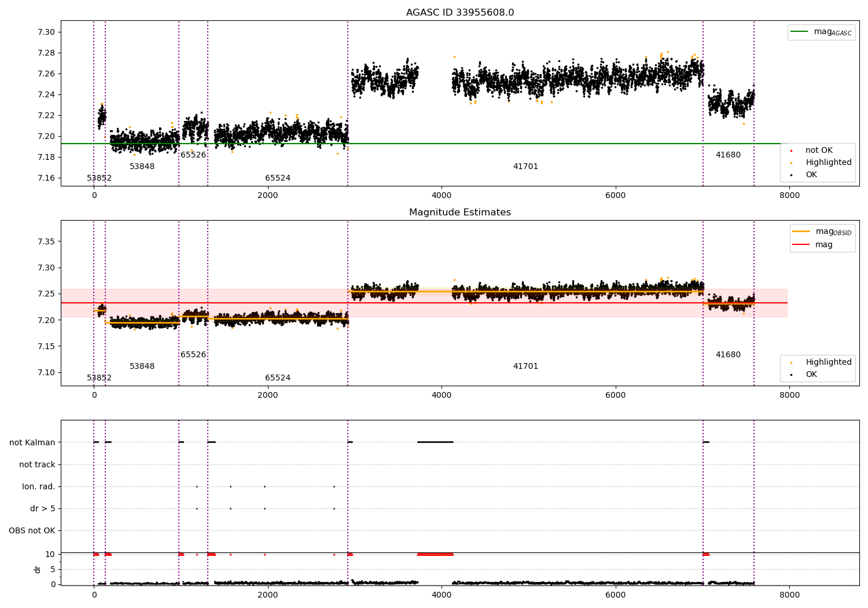This screenshot has width=868, height=608.
Task: Click the 'OBS not OK' row label
Action: (32, 530)
